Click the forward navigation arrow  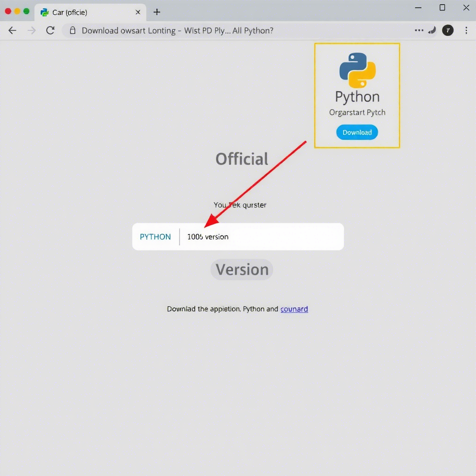[x=32, y=31]
